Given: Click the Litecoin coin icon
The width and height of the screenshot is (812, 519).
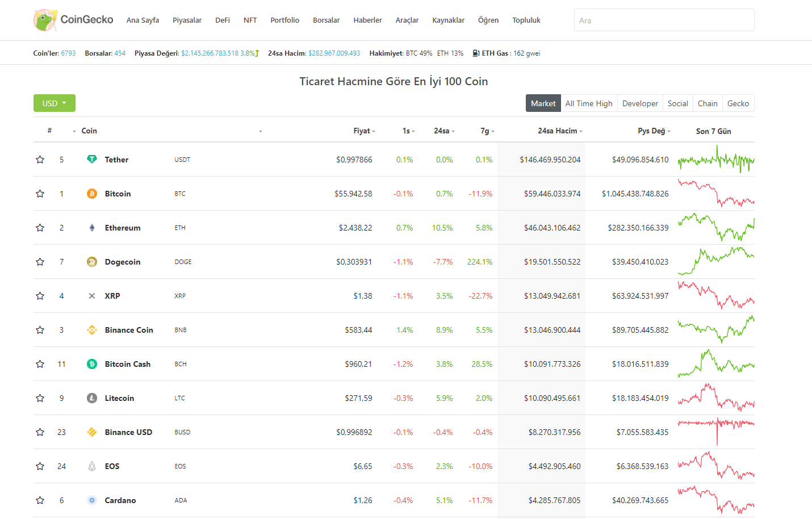Looking at the screenshot, I should (92, 398).
